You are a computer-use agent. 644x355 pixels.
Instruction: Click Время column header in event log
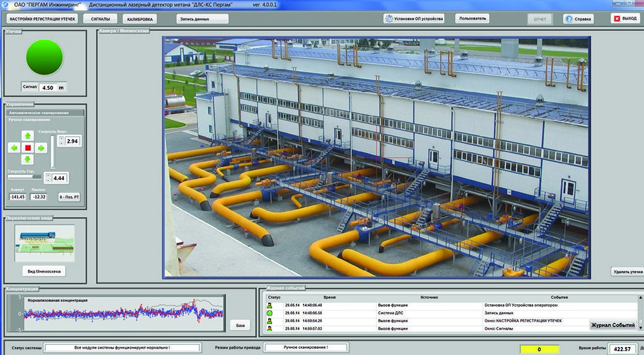(x=329, y=297)
